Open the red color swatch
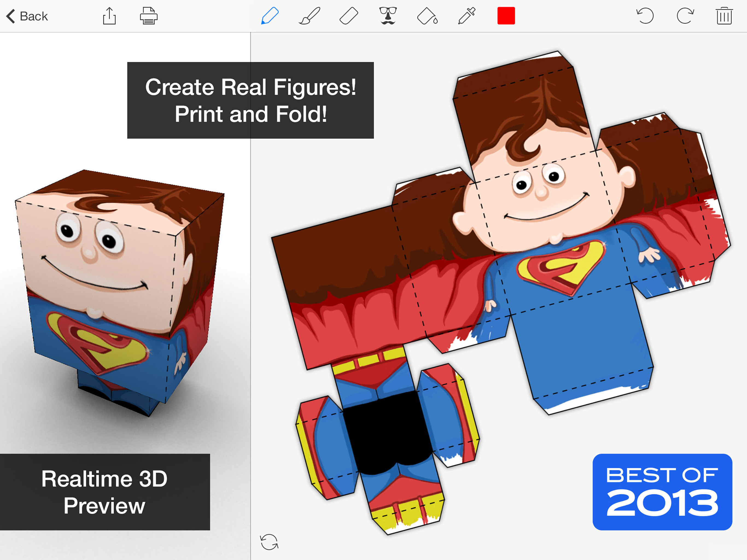Image resolution: width=747 pixels, height=560 pixels. point(506,16)
